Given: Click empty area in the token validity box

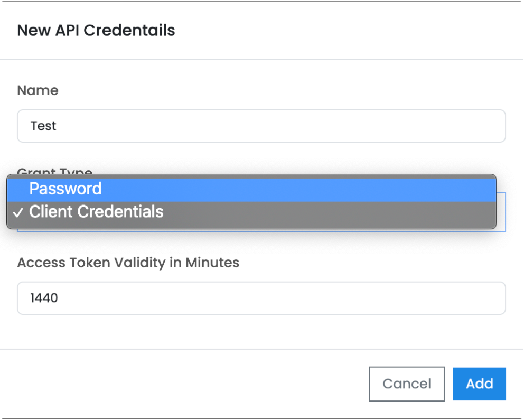Looking at the screenshot, I should (282, 298).
